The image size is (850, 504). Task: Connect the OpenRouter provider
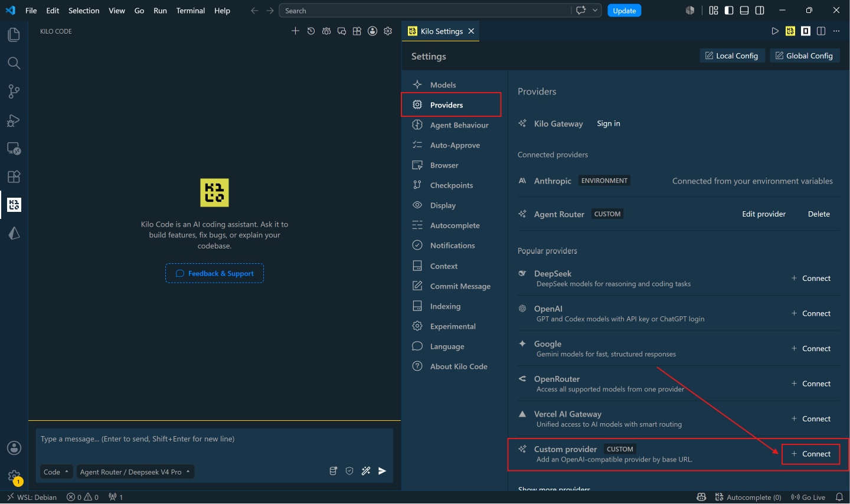(x=811, y=384)
